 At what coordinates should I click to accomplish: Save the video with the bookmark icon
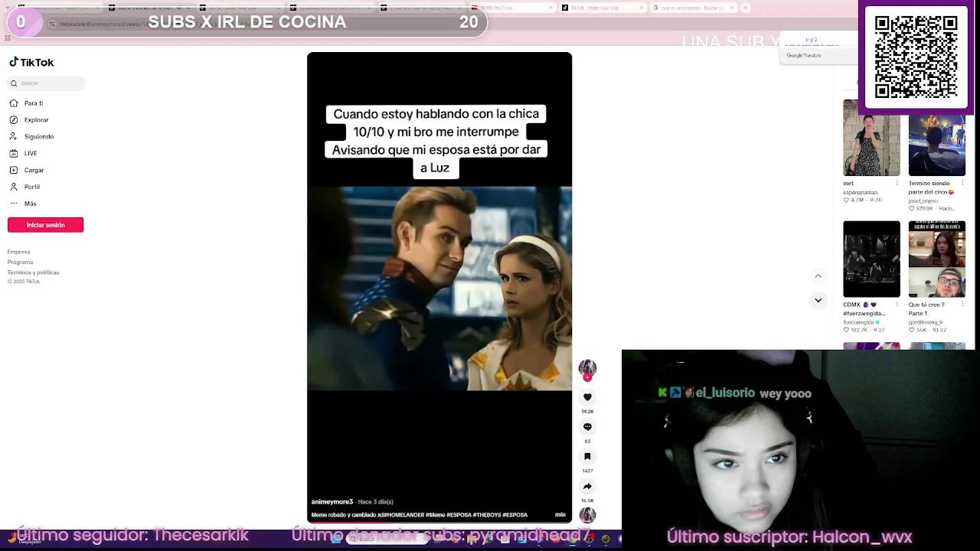tap(587, 457)
